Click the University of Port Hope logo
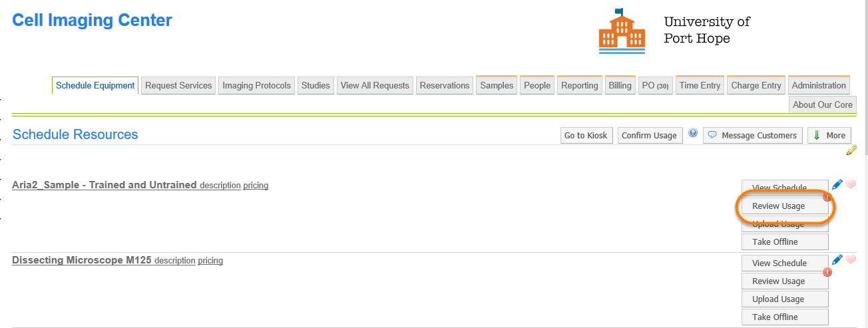This screenshot has height=328, width=868. click(622, 31)
